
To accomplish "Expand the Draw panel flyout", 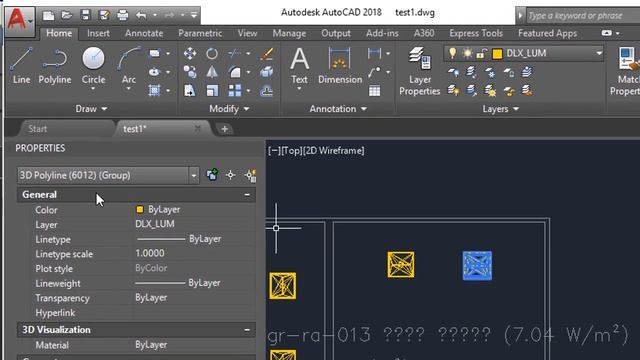I will click(91, 109).
